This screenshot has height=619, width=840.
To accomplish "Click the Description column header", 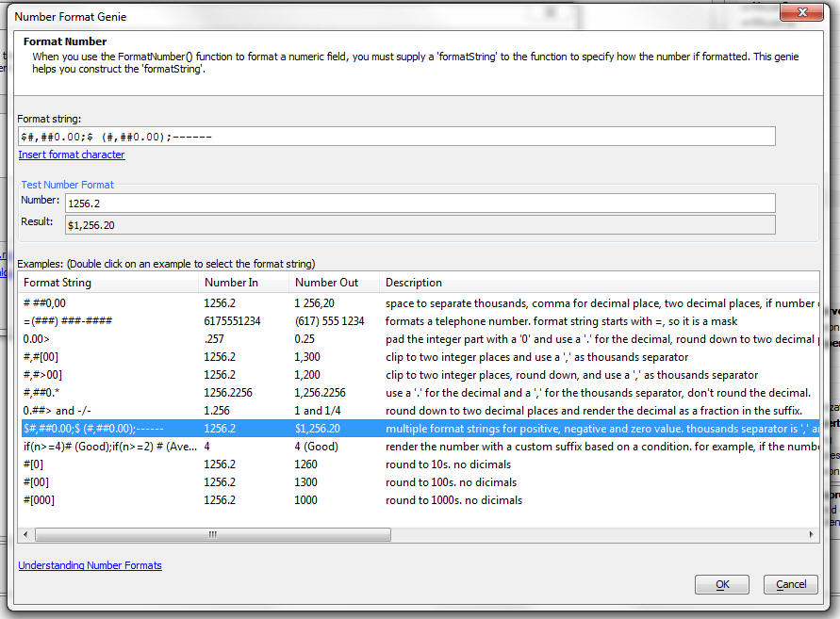I will (599, 283).
